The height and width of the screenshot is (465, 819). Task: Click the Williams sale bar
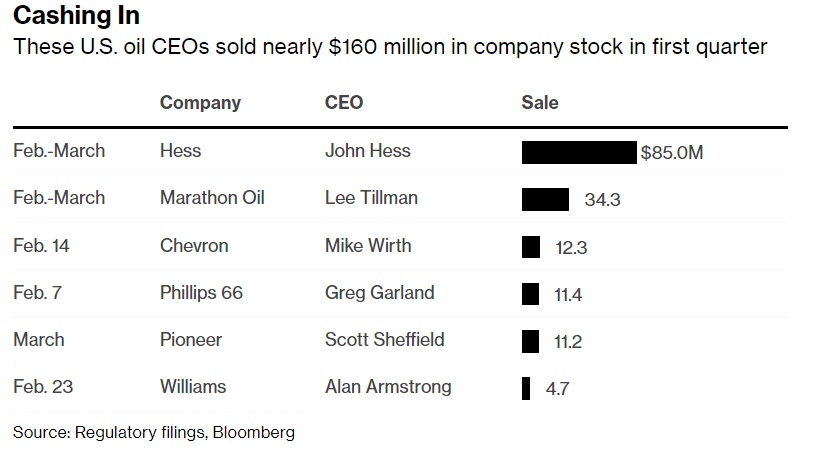pyautogui.click(x=526, y=388)
